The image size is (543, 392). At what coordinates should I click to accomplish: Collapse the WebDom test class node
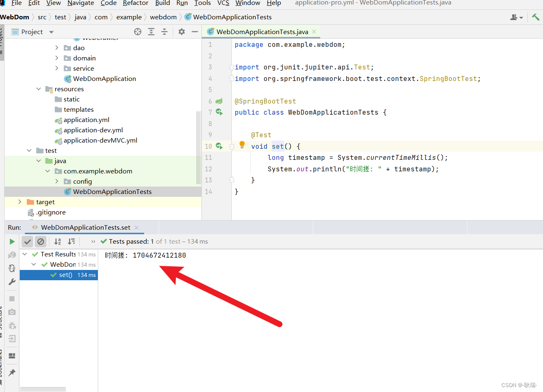[34, 264]
